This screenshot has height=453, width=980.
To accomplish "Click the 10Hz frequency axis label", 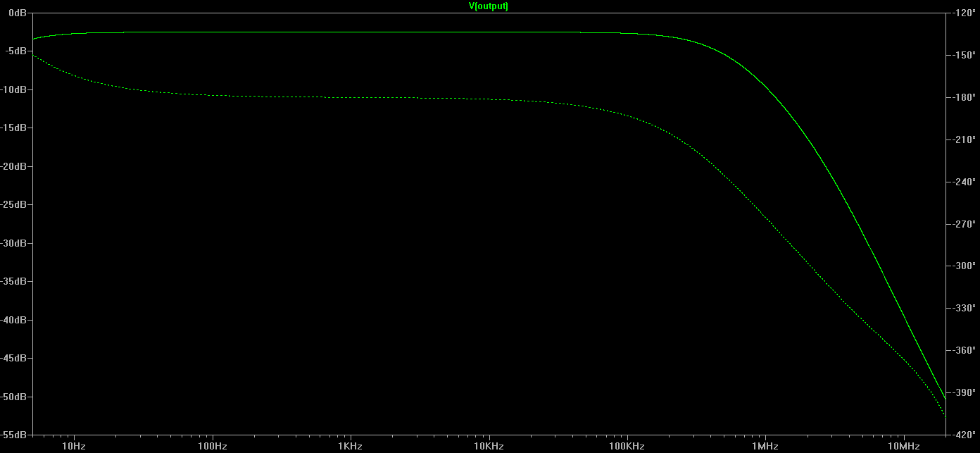I will pyautogui.click(x=74, y=447).
